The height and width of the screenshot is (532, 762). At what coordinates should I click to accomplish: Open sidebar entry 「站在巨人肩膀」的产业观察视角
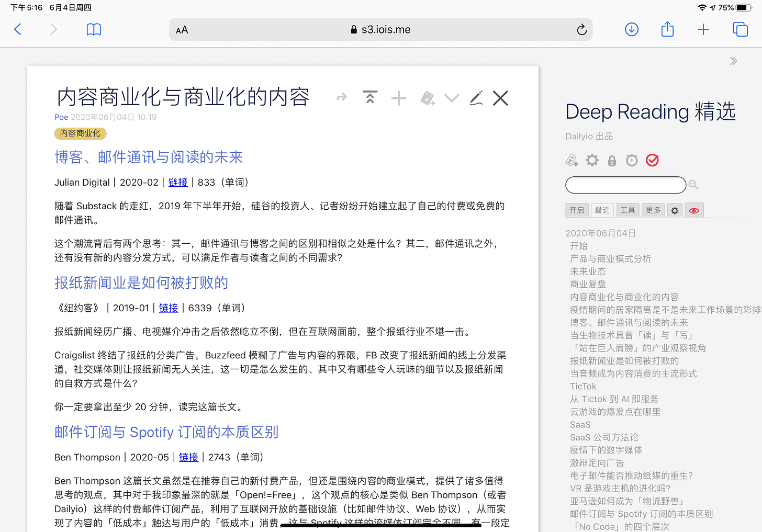(638, 348)
